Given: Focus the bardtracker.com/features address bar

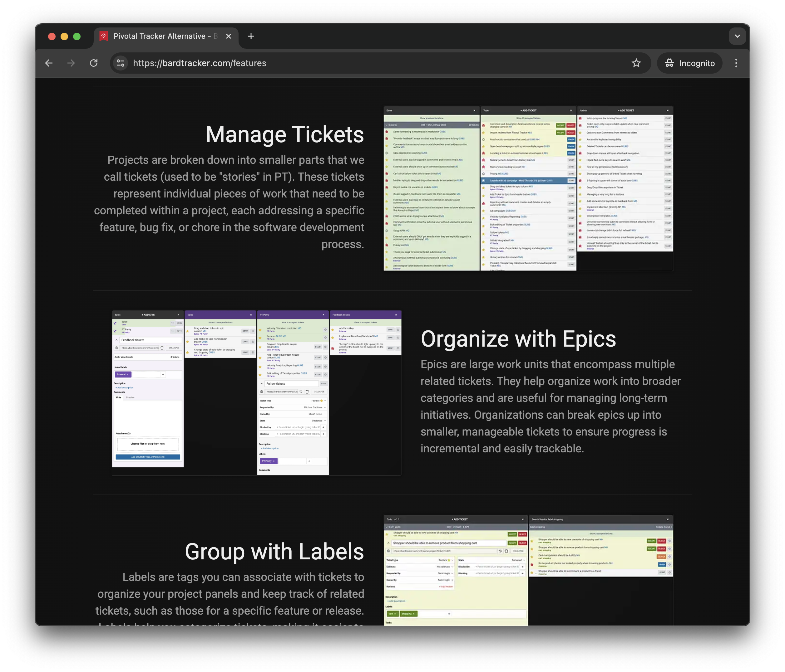Looking at the screenshot, I should coord(341,63).
